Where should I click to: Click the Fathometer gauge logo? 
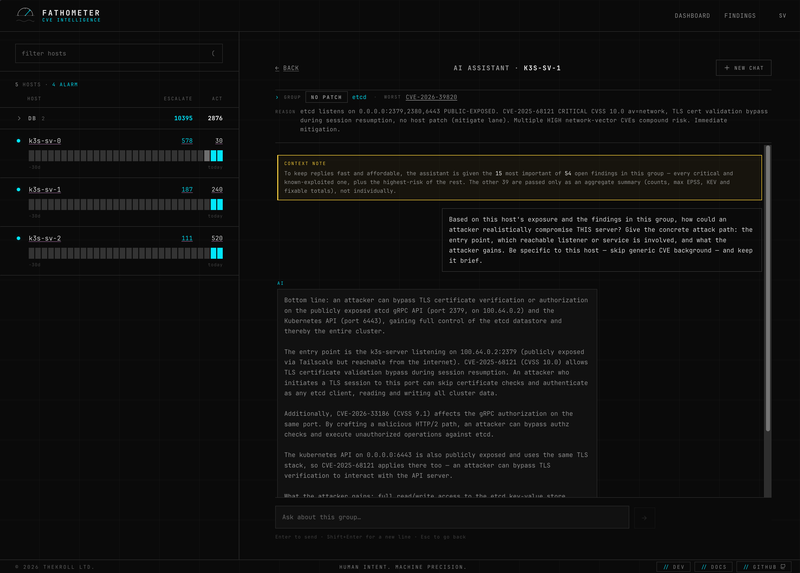click(25, 15)
